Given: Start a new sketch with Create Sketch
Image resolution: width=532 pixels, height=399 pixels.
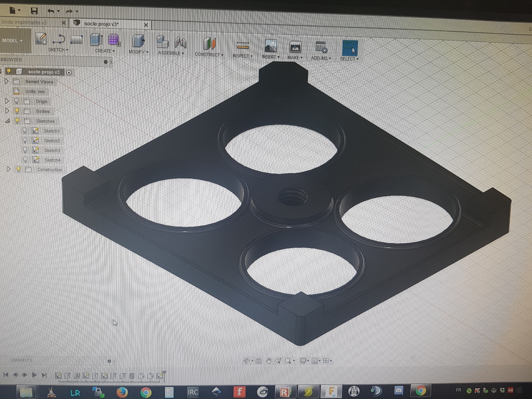Looking at the screenshot, I should (x=41, y=38).
